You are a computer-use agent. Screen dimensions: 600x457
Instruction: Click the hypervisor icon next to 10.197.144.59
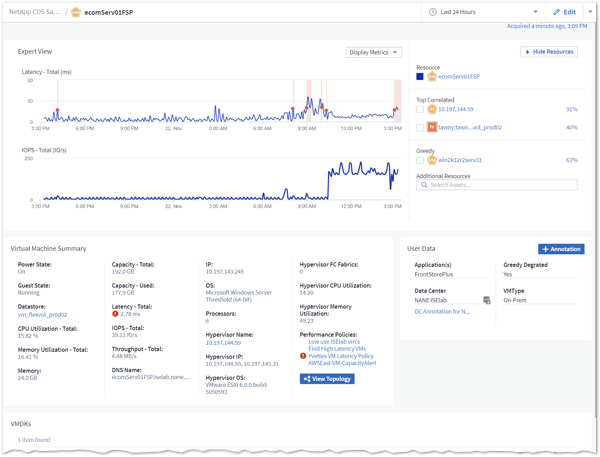coord(432,109)
